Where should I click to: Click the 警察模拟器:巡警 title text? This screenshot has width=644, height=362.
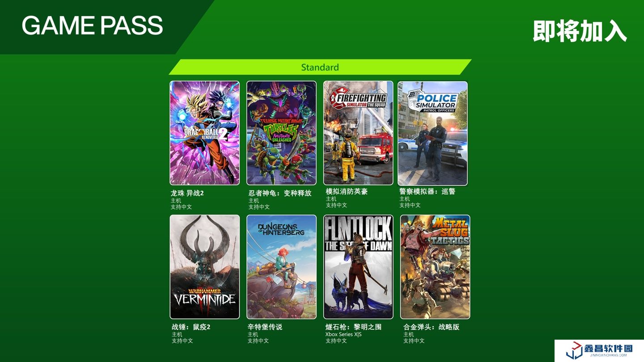click(x=427, y=191)
